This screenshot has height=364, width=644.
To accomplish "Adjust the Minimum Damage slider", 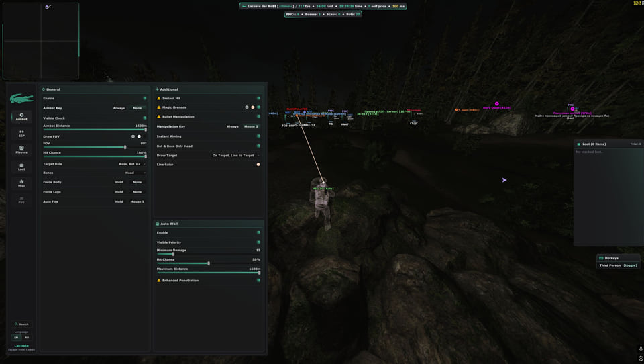I will coord(208,254).
